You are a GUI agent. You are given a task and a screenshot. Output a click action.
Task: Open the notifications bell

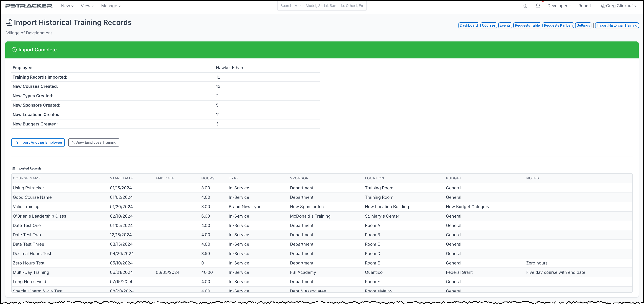click(538, 6)
